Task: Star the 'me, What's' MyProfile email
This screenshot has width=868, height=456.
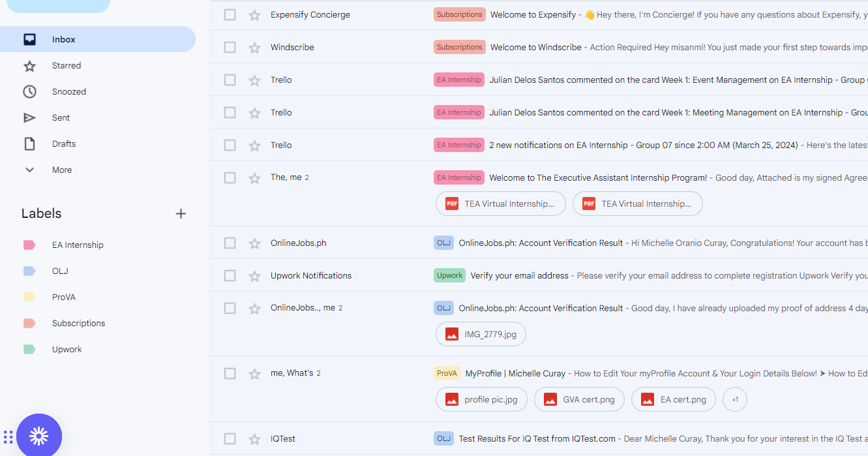Action: [x=254, y=373]
